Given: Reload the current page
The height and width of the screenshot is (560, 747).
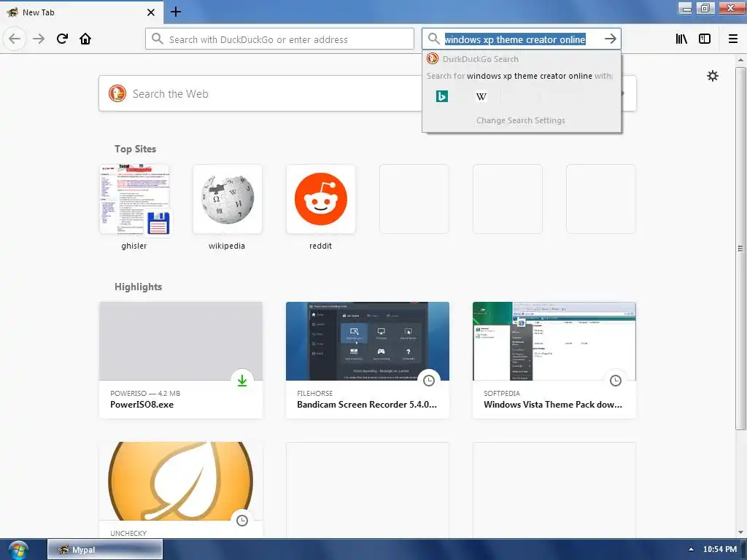Looking at the screenshot, I should click(x=62, y=39).
